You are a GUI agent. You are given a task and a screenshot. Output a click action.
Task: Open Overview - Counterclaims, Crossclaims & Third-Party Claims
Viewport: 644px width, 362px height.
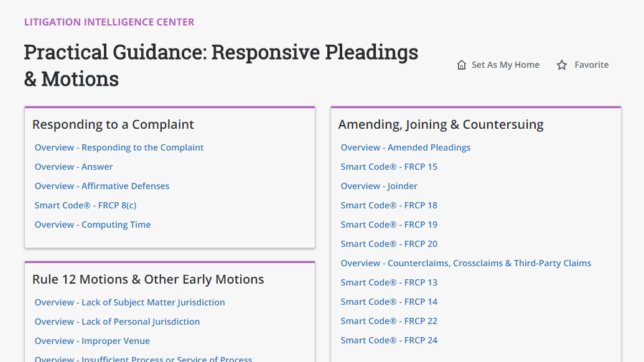click(x=465, y=263)
